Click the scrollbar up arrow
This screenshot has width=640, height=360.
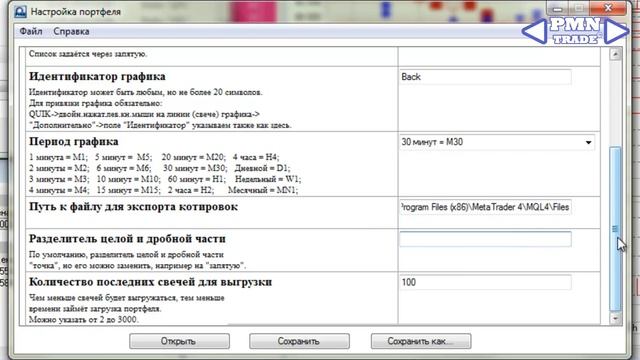[x=615, y=54]
